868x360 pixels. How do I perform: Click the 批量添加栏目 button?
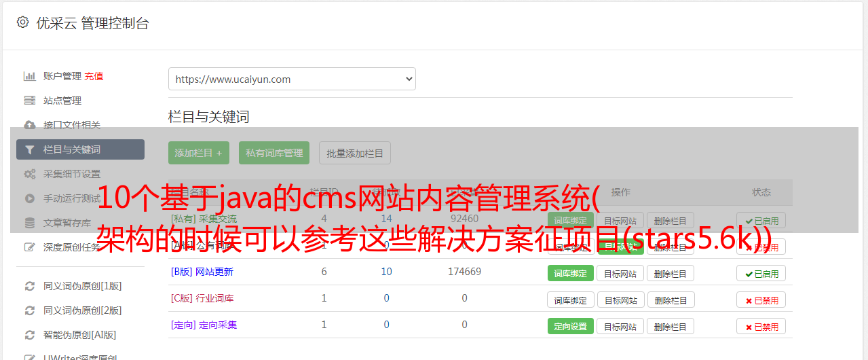pos(355,153)
